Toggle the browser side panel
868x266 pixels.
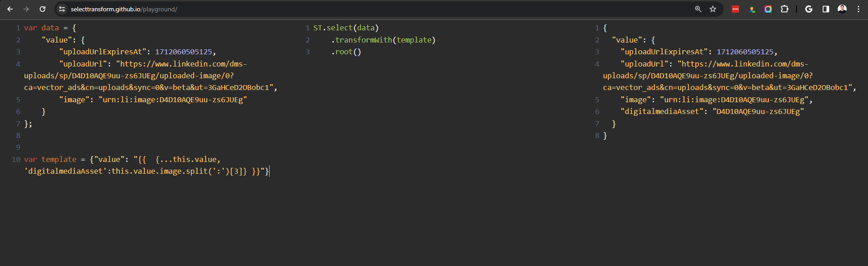pos(826,9)
